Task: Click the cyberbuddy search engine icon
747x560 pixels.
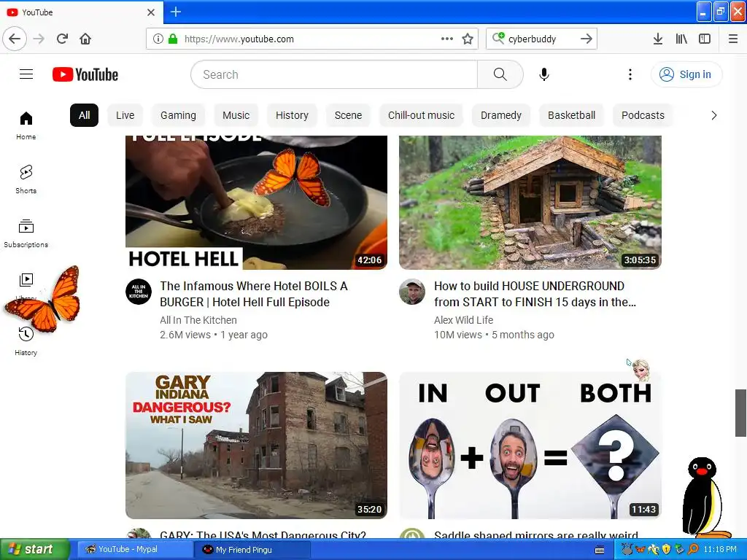Action: 498,38
